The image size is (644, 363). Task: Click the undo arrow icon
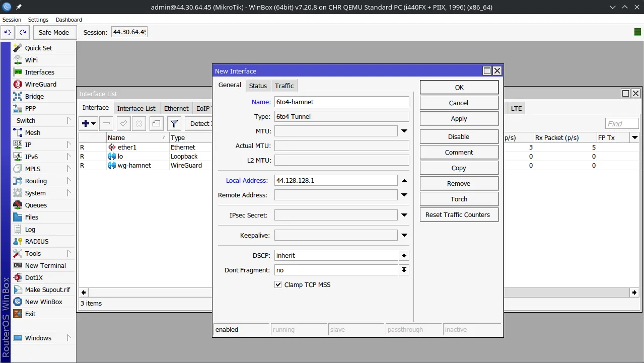[x=8, y=32]
